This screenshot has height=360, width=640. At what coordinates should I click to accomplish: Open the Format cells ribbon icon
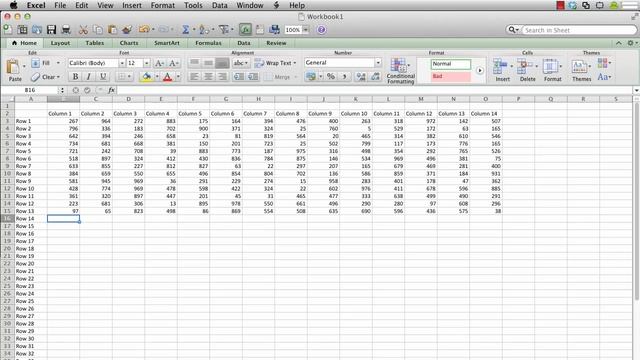(x=551, y=66)
